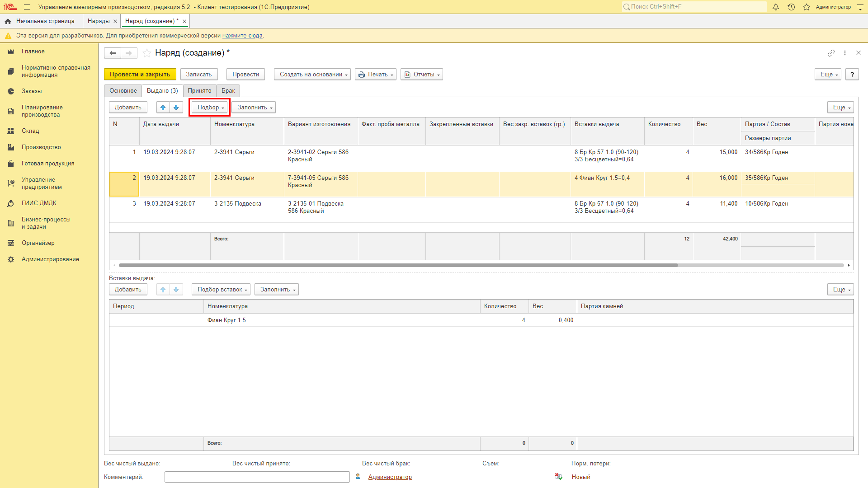Screen dimensions: 868x488
Task: Click Провести и закрыть button
Action: (x=140, y=75)
